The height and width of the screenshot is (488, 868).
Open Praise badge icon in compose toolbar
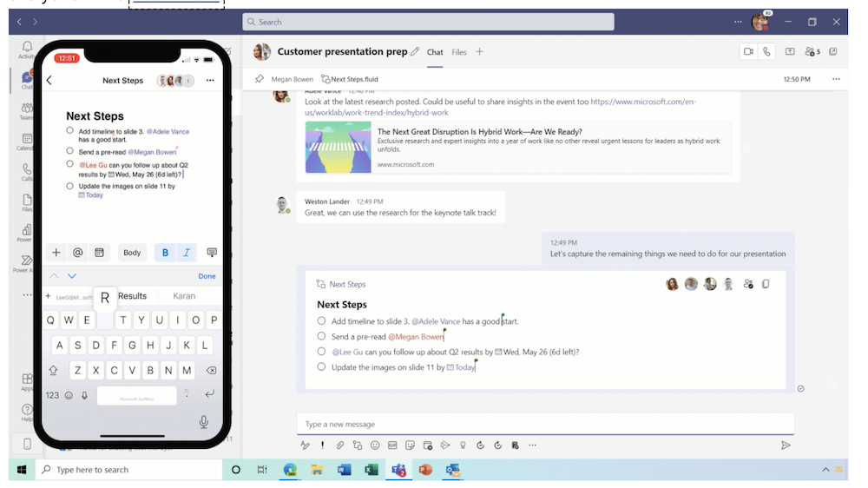(x=463, y=445)
